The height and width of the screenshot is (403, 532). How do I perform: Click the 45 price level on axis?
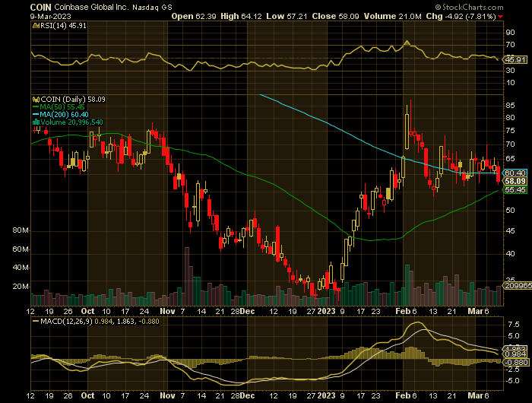[x=510, y=231]
